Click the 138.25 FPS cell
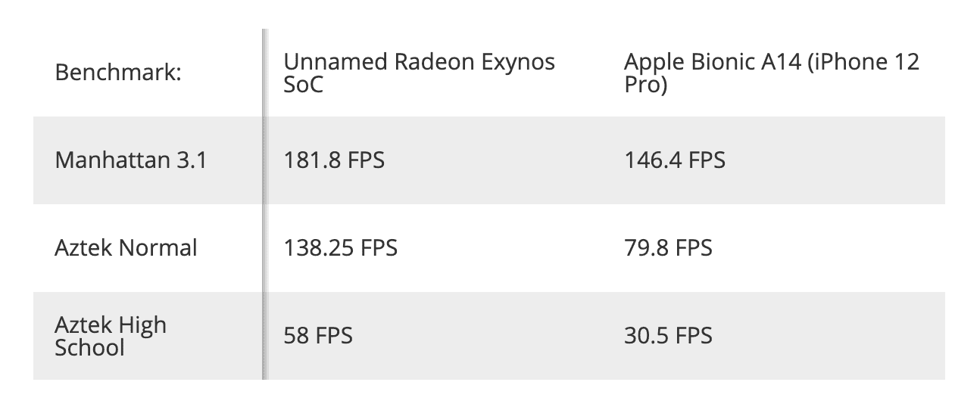The height and width of the screenshot is (407, 980). 340,248
